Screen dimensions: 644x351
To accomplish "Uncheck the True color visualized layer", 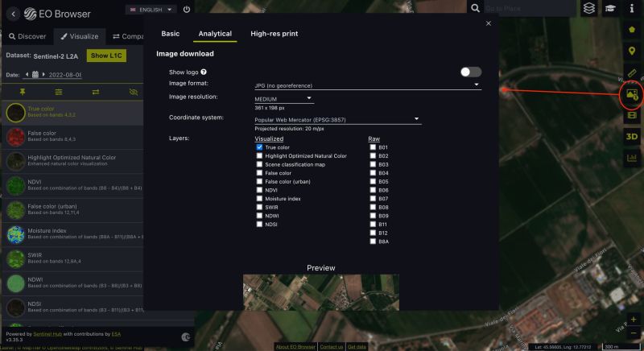I will pyautogui.click(x=259, y=147).
